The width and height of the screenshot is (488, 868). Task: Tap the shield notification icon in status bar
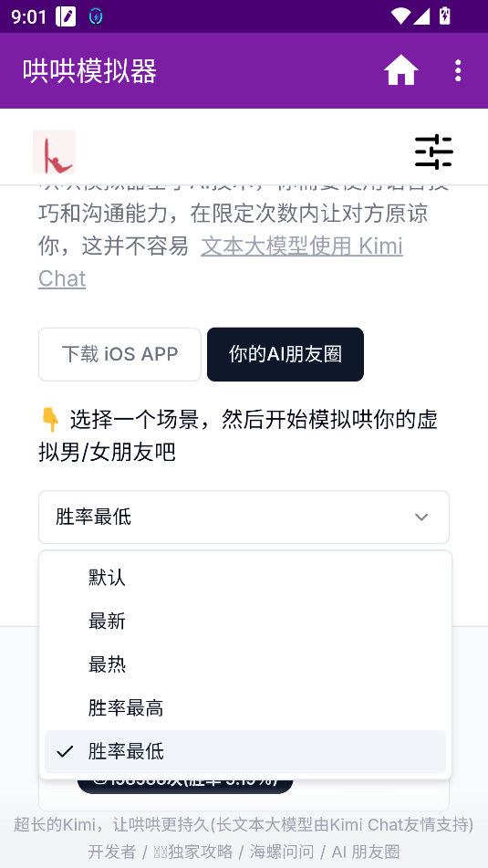[x=96, y=17]
